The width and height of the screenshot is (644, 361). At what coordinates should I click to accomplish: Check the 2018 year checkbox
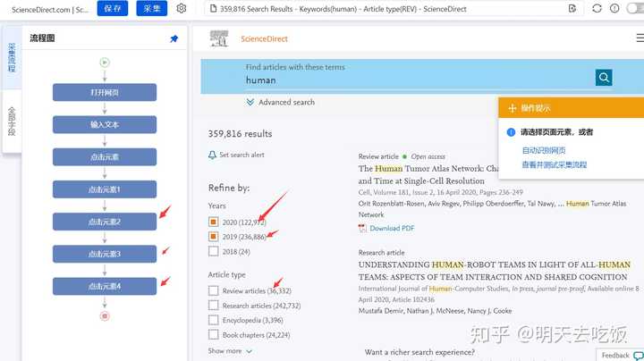click(x=213, y=251)
